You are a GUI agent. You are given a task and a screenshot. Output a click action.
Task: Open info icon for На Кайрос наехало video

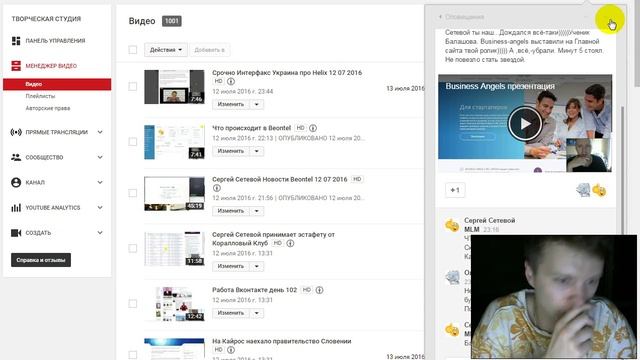[231, 350]
